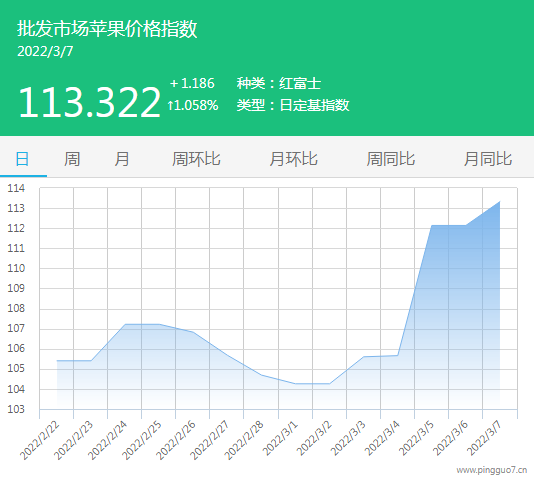Click the 批发市场苹果价格指数 title
534x482 pixels.
107,28
